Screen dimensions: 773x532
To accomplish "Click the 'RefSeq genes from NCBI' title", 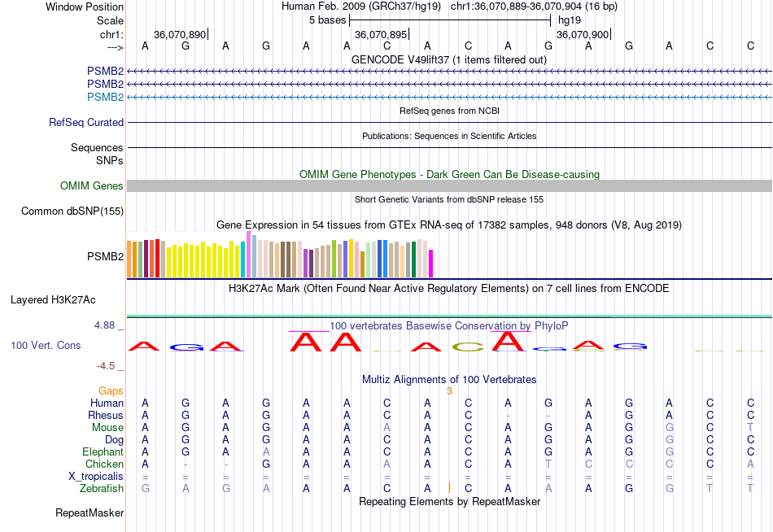I will click(x=449, y=111).
